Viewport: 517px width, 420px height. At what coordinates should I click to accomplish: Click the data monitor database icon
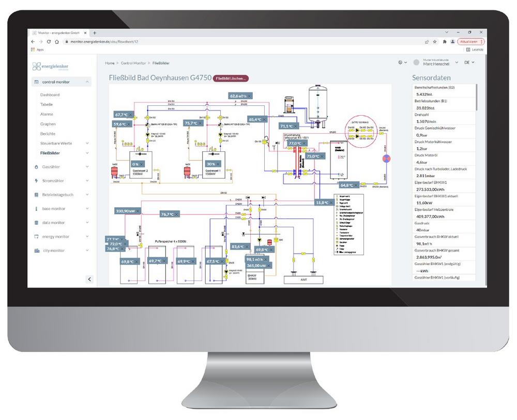36,223
